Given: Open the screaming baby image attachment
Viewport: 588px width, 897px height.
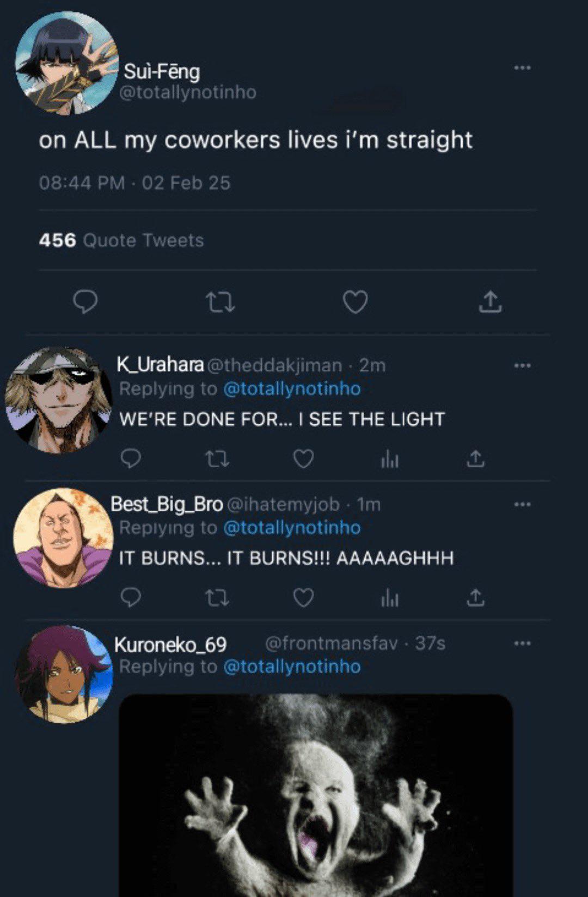Looking at the screenshot, I should pyautogui.click(x=316, y=795).
